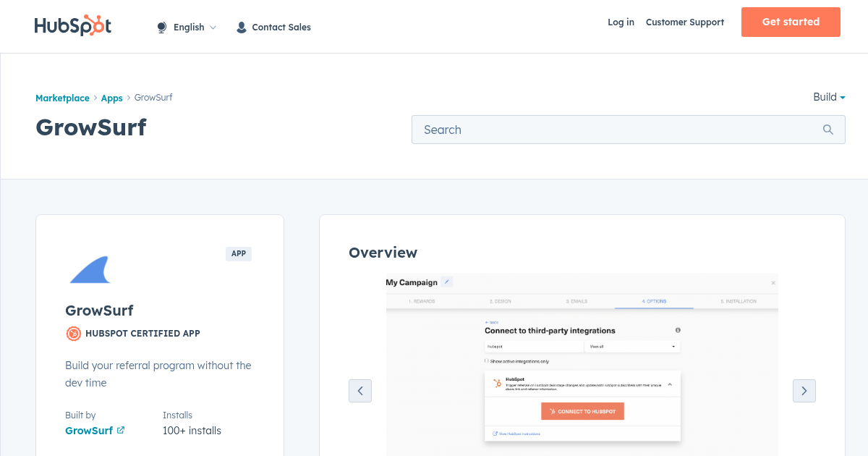The image size is (868, 456).
Task: Click the GrowSurf page title heading
Action: pos(91,127)
